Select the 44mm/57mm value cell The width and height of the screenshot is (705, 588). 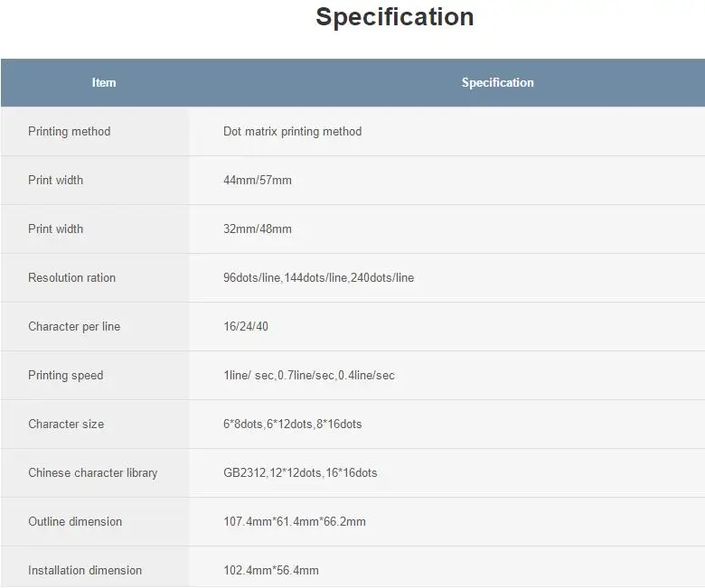[258, 181]
